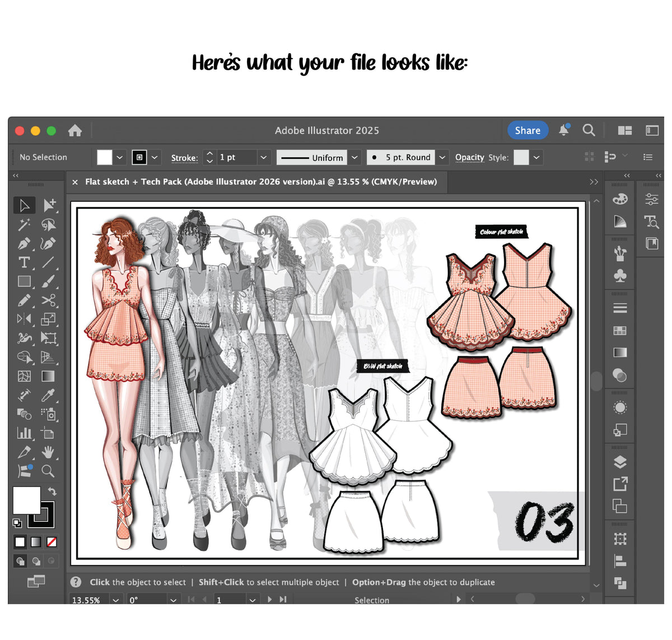Click the fill color swatch in toolbar
The image size is (672, 640).
coord(26,500)
